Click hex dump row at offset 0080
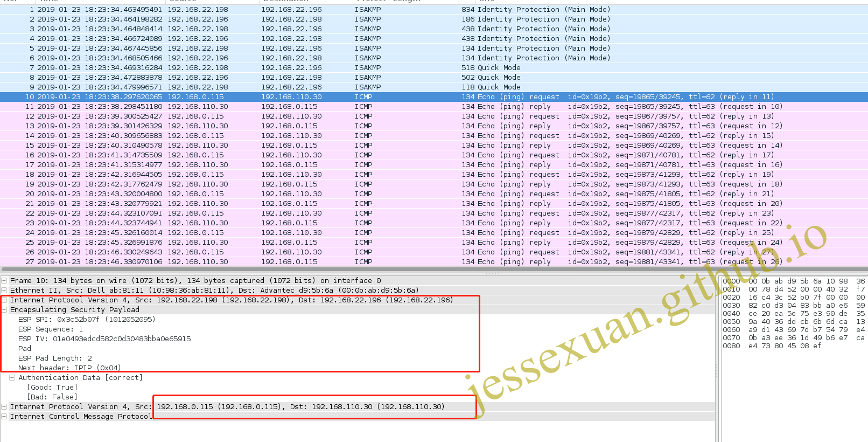This screenshot has height=442, width=868. pyautogui.click(x=772, y=346)
